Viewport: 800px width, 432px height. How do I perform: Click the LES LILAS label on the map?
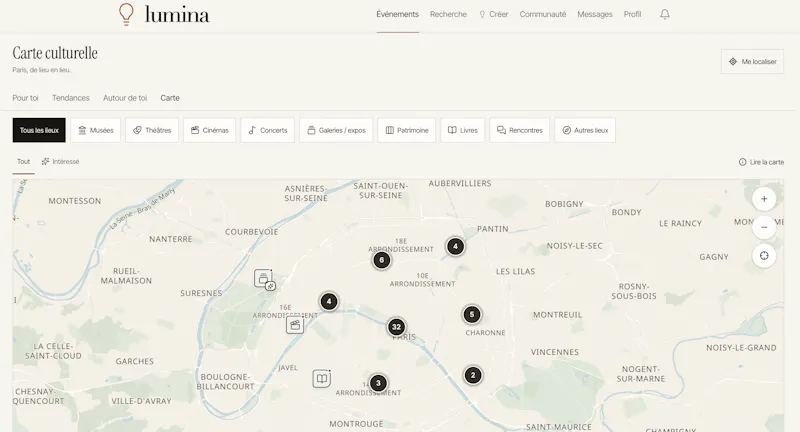(515, 271)
